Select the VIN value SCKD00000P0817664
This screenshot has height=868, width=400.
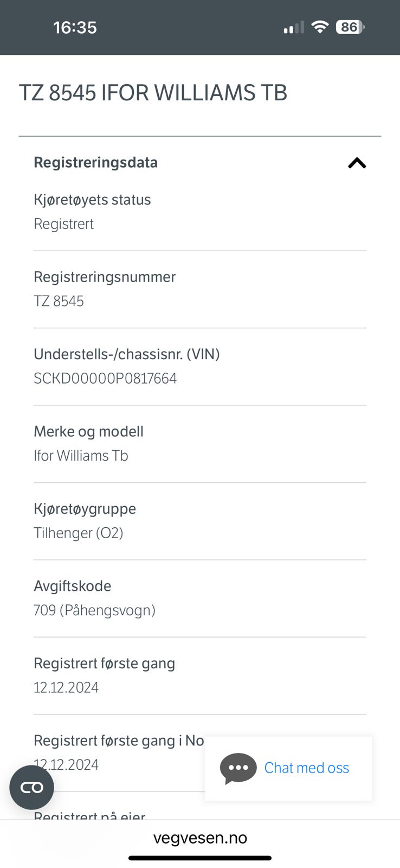point(105,378)
